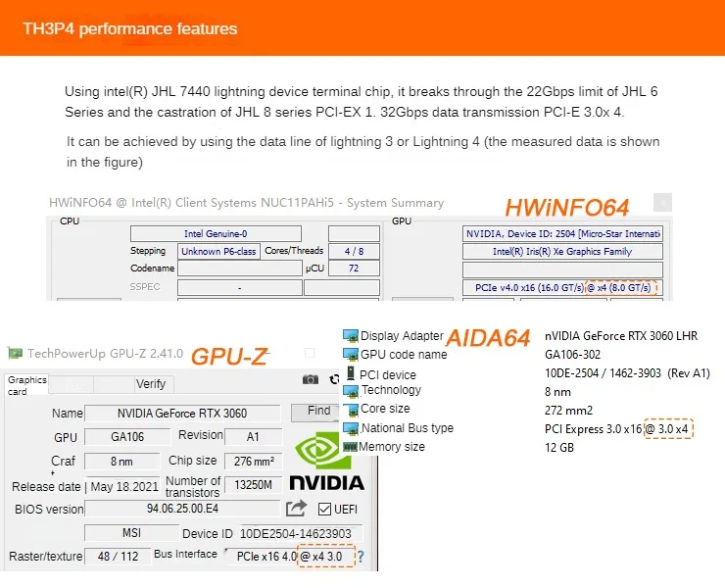The width and height of the screenshot is (725, 588).
Task: Click the Revision A1 field
Action: 253,437
